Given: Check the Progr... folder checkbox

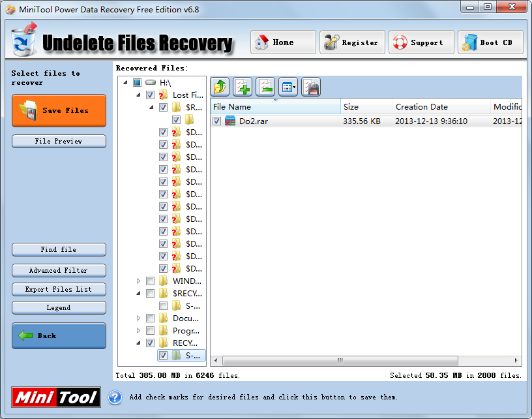Looking at the screenshot, I should [x=151, y=330].
